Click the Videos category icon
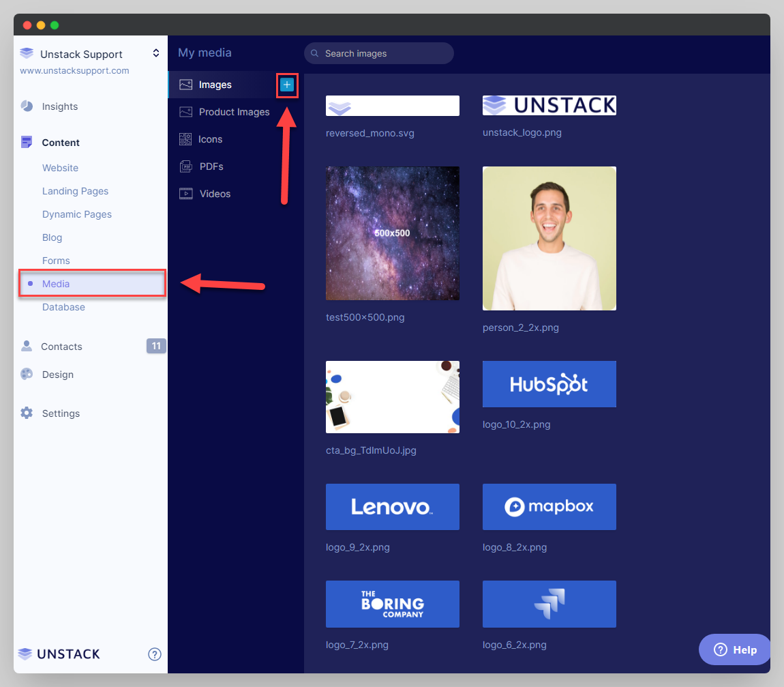Viewport: 784px width, 687px height. coord(186,194)
